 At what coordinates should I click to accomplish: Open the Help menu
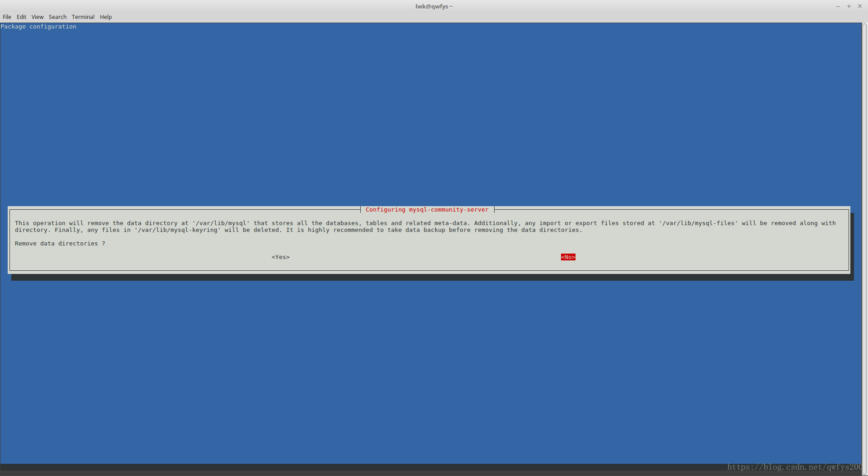click(106, 17)
